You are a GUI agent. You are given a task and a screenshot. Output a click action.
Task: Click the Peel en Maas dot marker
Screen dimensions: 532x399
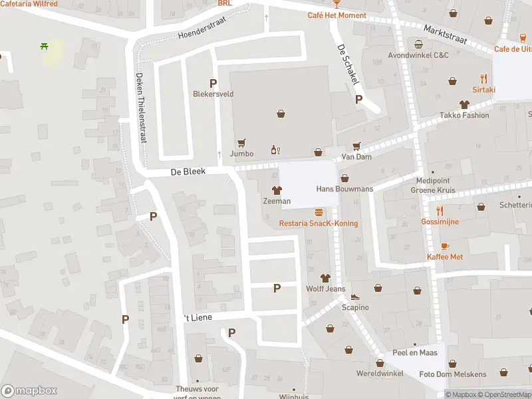click(414, 344)
